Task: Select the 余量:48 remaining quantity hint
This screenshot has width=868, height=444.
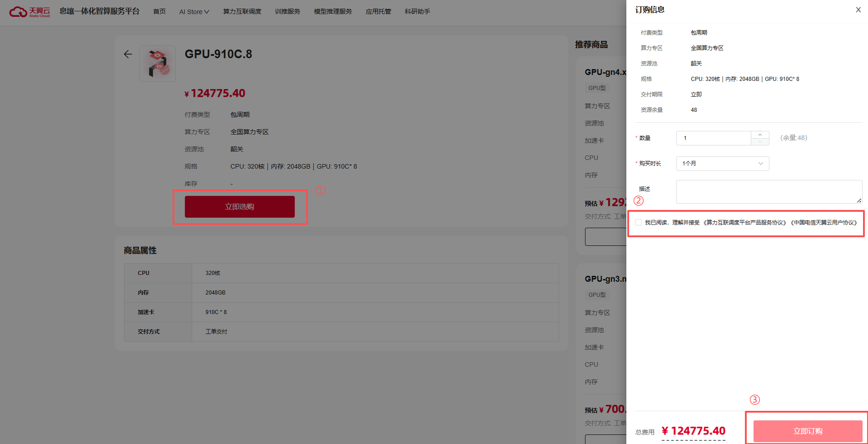Action: (x=794, y=138)
